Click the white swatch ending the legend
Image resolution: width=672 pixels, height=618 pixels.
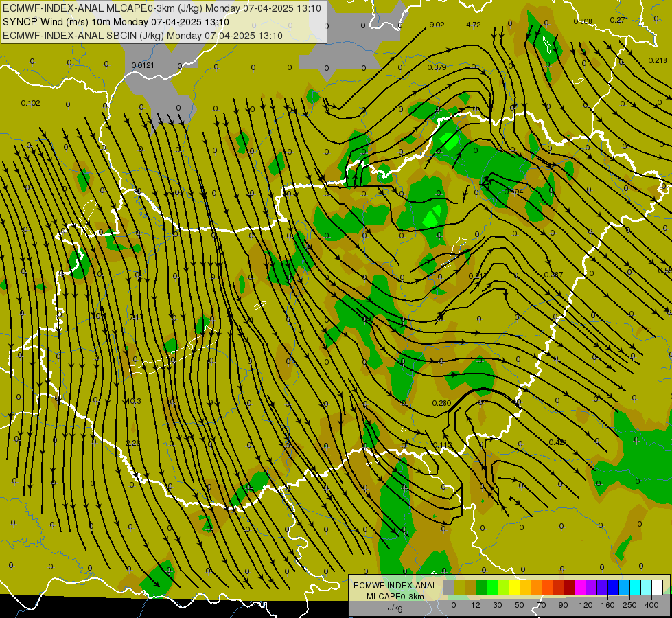[x=658, y=588]
